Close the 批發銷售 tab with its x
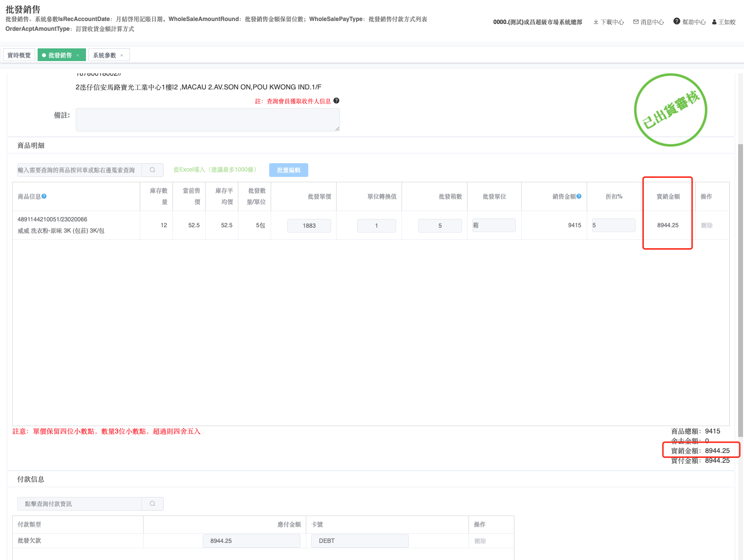Viewport: 744px width, 560px height. point(78,56)
